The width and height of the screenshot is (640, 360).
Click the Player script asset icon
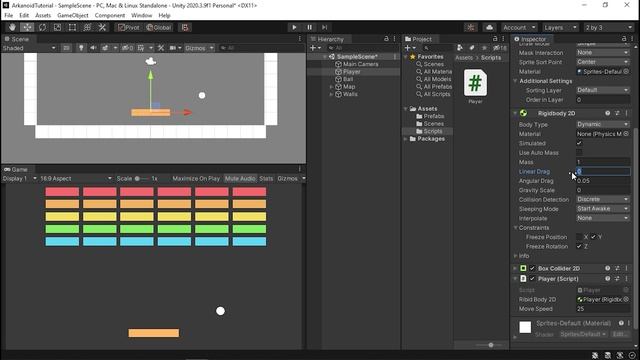[475, 83]
